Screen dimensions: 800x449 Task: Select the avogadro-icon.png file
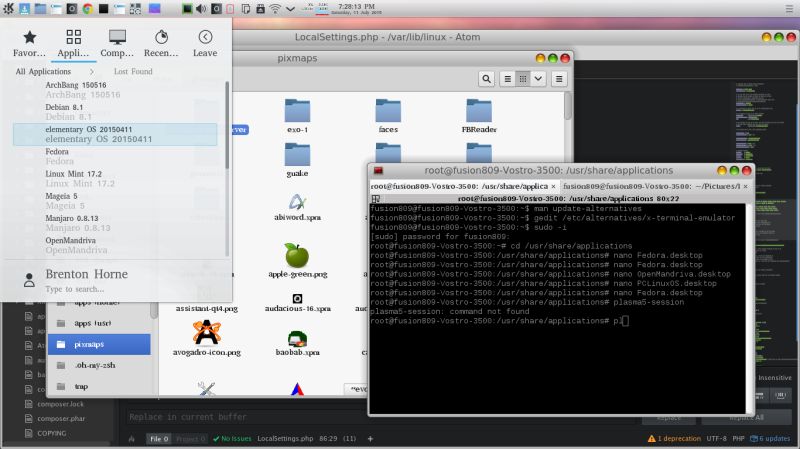[x=207, y=338]
